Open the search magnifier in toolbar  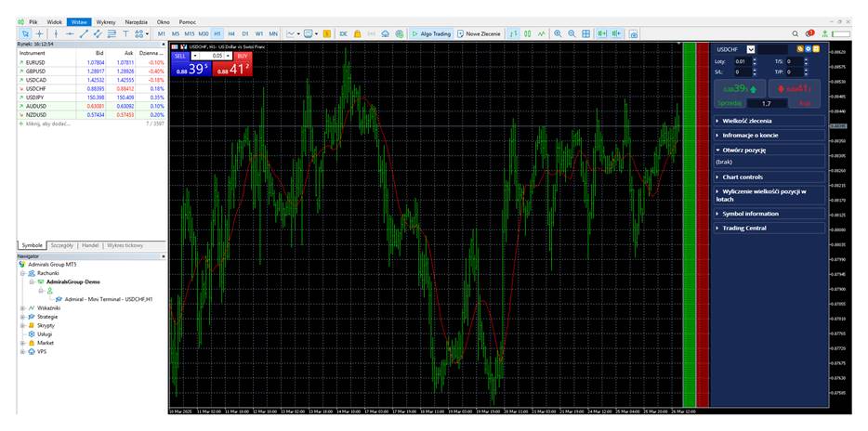point(796,33)
